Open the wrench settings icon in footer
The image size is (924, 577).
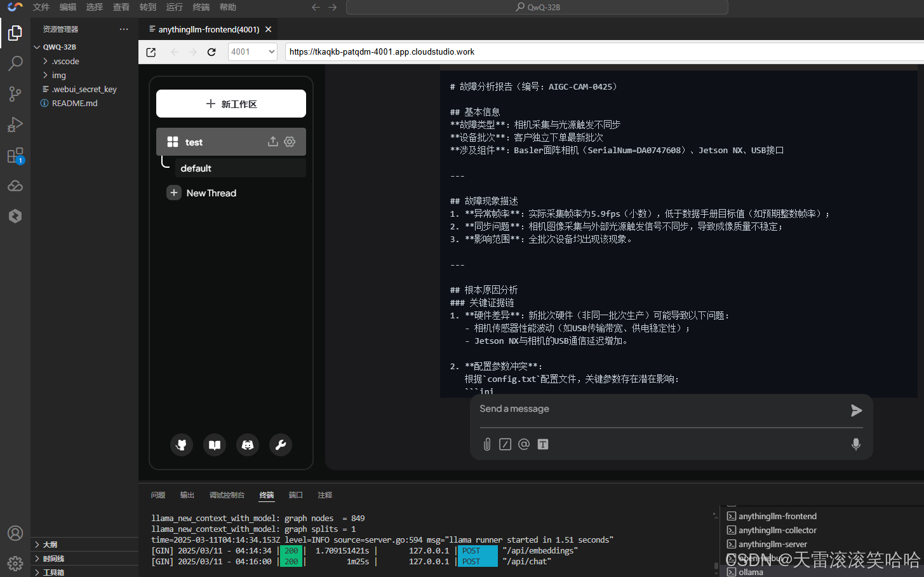click(281, 445)
